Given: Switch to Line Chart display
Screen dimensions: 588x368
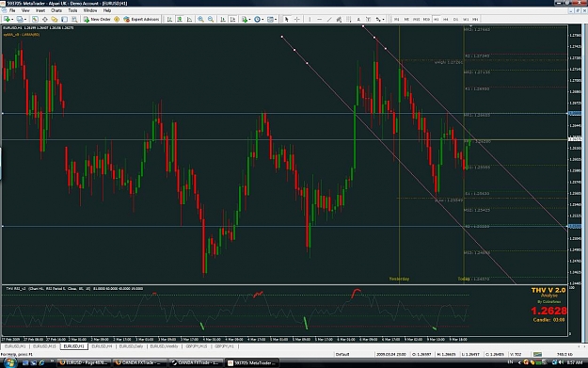Looking at the screenshot, I should click(189, 19).
